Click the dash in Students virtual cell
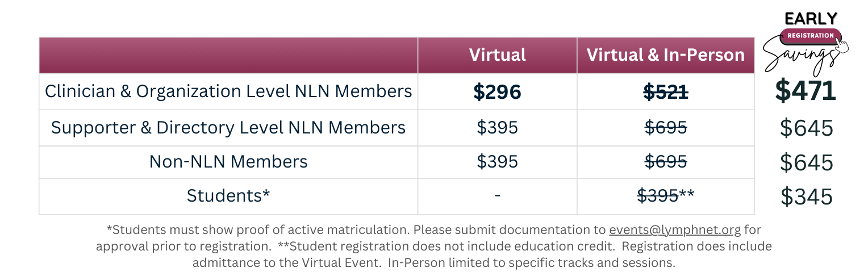Image resolution: width=868 pixels, height=280 pixels. click(x=497, y=196)
